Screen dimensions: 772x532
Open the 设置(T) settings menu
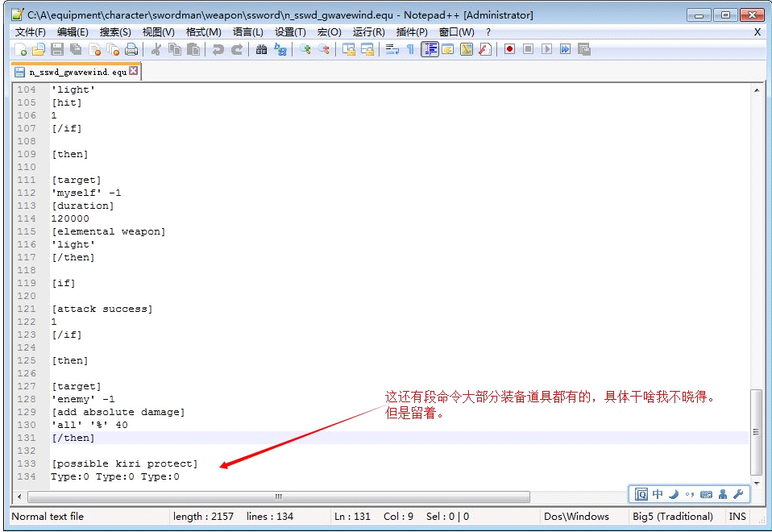coord(290,32)
